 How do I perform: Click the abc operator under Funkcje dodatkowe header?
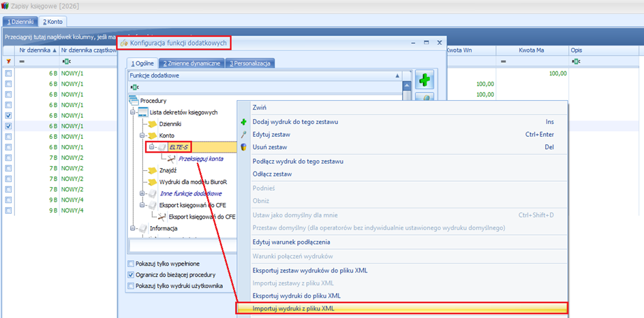[x=134, y=87]
